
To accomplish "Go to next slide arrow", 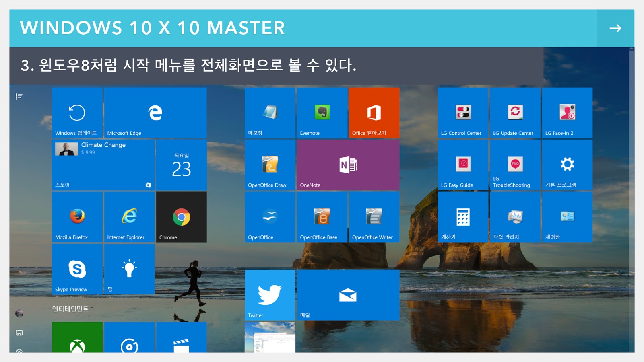I will tap(615, 28).
